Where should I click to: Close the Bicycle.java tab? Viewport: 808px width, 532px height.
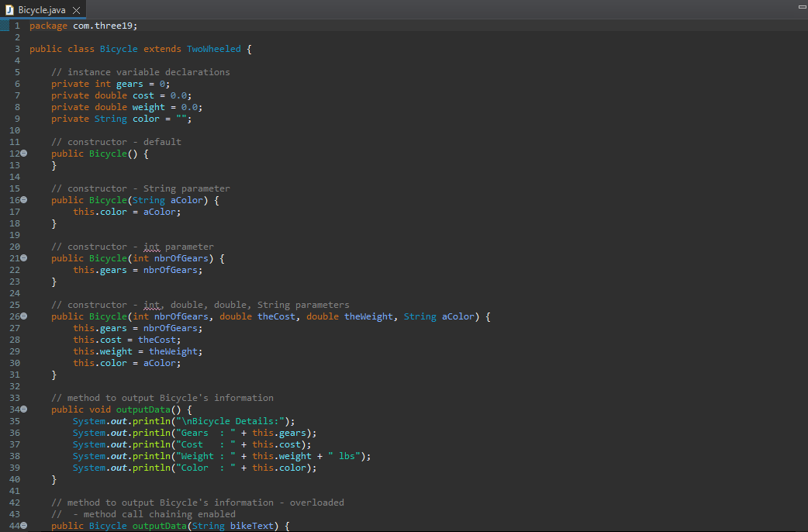(74, 11)
